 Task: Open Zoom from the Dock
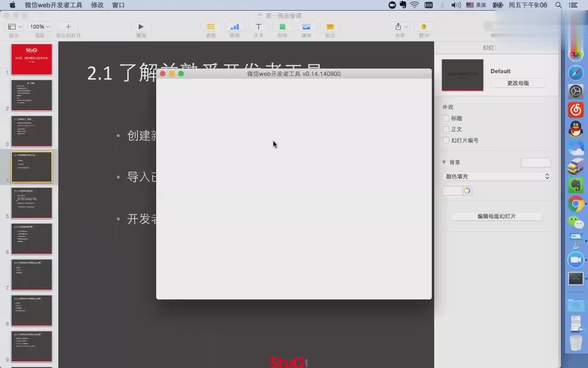(576, 260)
